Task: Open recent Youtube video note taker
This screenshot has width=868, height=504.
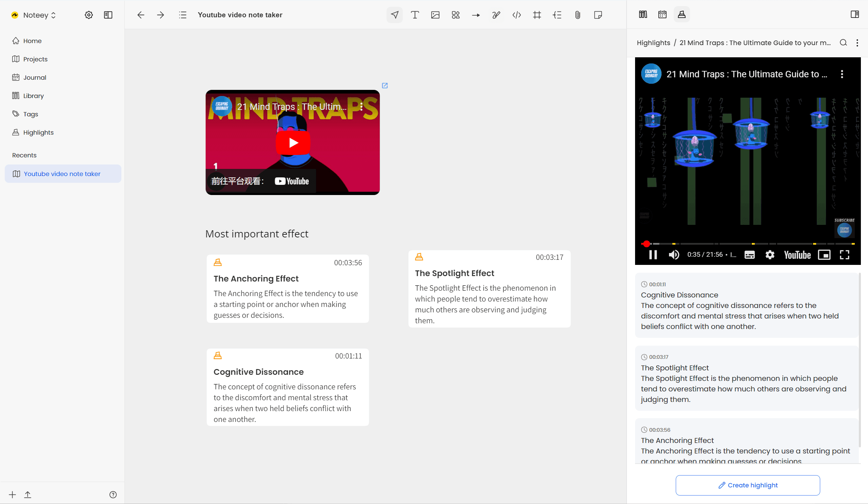Action: click(x=63, y=174)
